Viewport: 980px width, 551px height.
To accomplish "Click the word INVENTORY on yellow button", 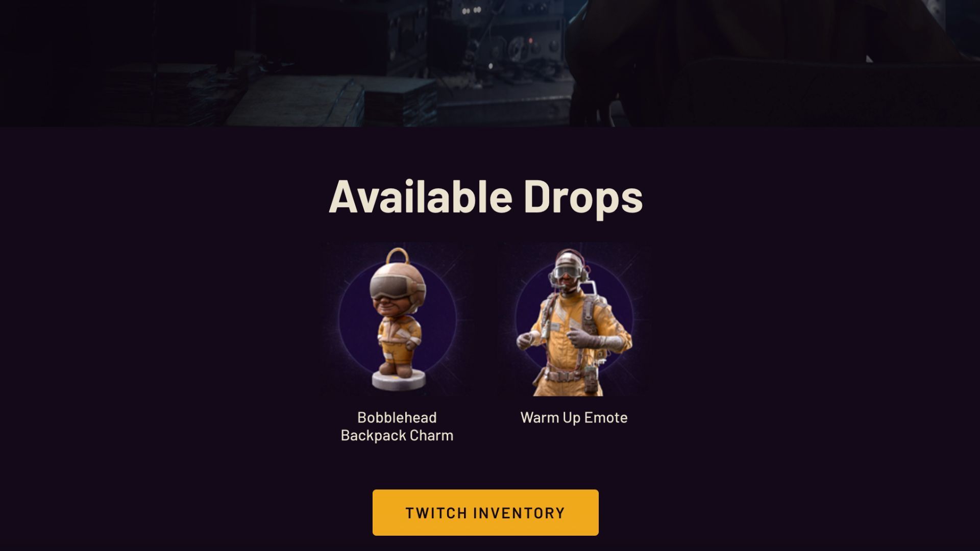I will coord(518,513).
